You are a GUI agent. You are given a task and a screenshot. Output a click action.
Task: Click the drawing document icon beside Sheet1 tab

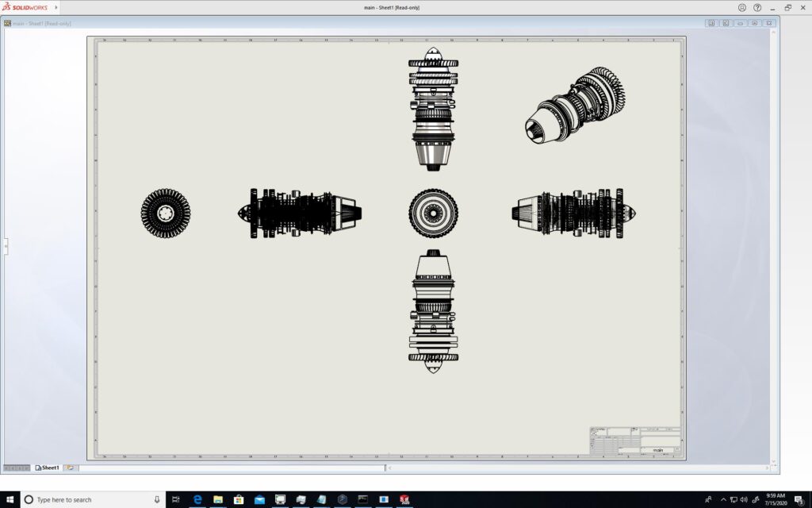tap(38, 468)
